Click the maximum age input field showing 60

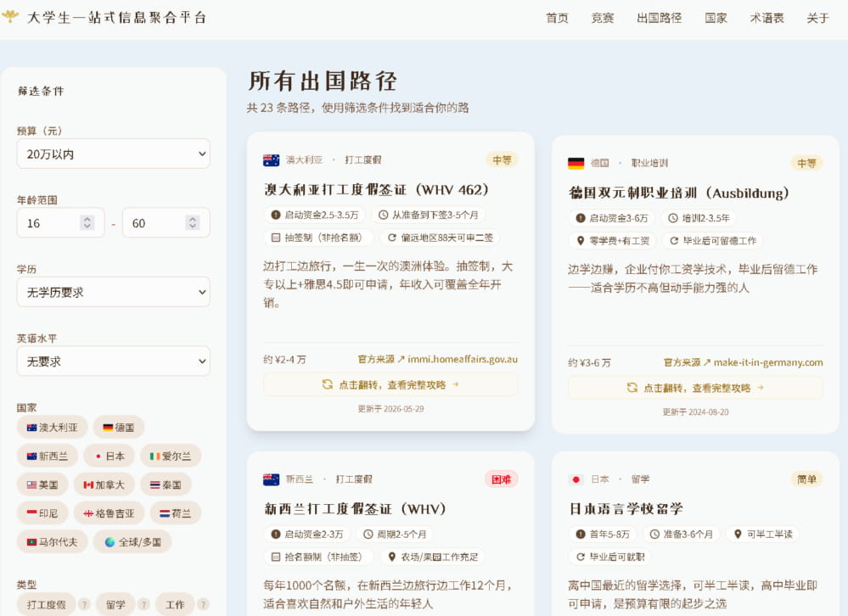tap(166, 223)
